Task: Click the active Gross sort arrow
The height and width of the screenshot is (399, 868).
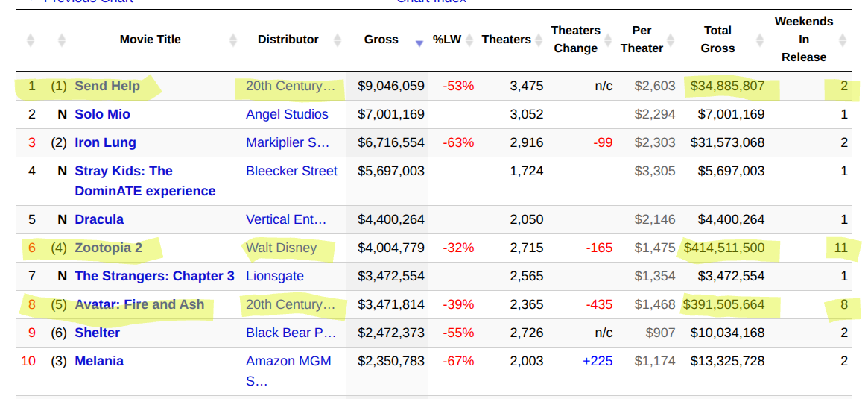Action: [x=419, y=43]
